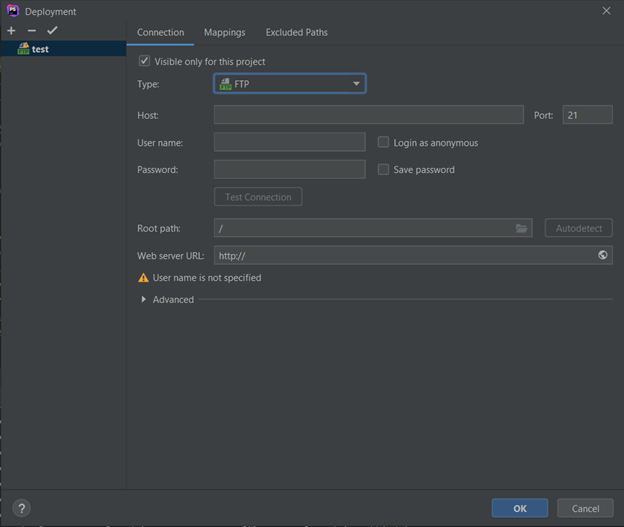The image size is (624, 527).
Task: Focus the Port field showing 21
Action: point(587,115)
